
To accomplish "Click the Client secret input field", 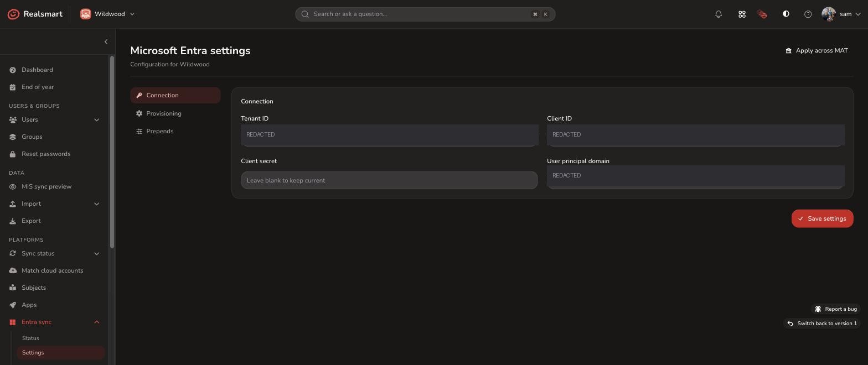I will point(389,180).
